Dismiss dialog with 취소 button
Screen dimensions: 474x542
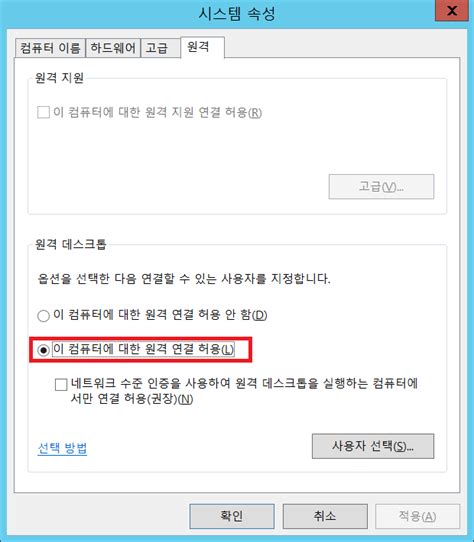pos(325,516)
